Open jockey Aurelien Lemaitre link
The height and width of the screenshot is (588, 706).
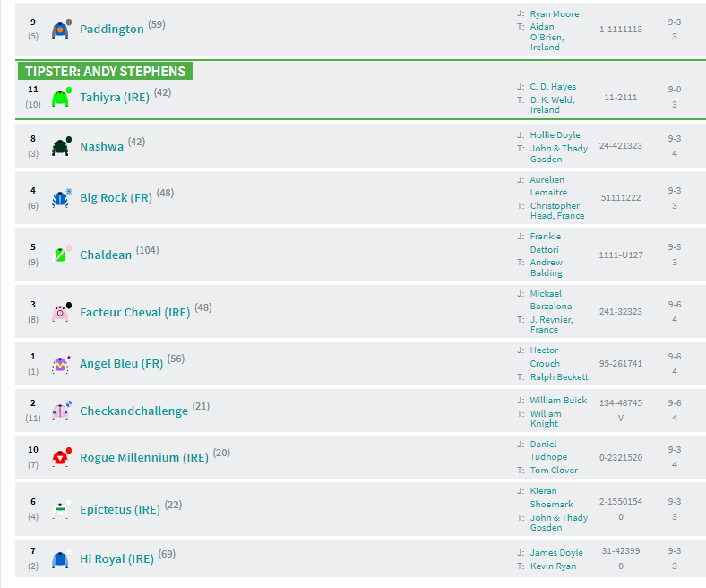click(548, 186)
